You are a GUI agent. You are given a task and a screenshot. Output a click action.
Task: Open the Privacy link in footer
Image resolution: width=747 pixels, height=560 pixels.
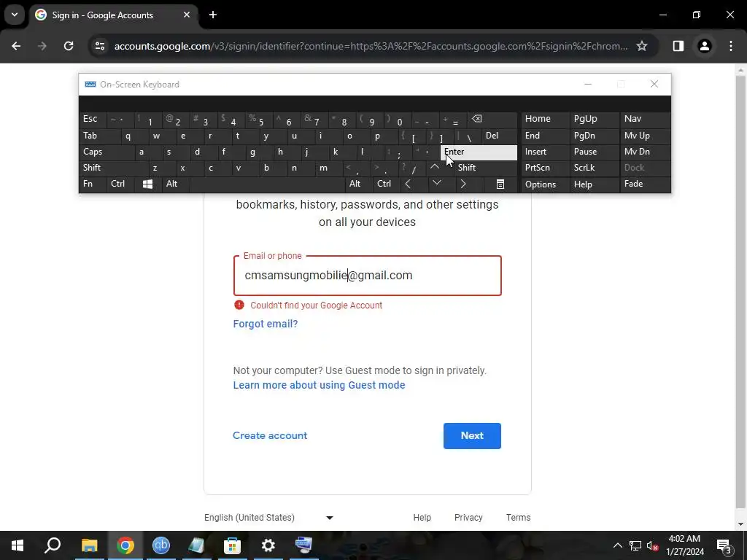468,518
